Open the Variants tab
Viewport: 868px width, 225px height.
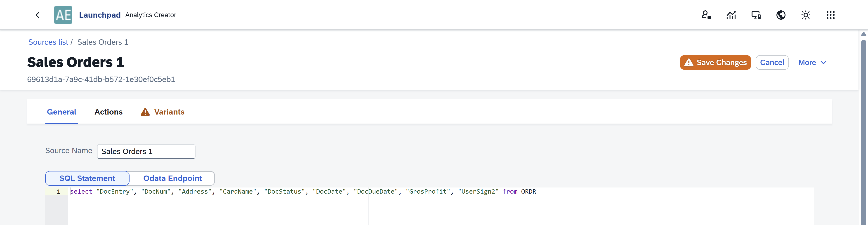(x=169, y=112)
